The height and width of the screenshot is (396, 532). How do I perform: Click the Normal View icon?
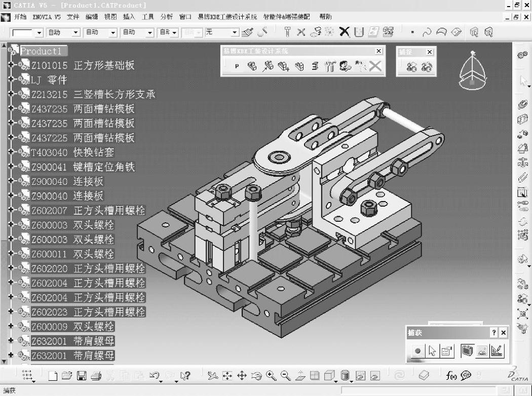tap(300, 376)
